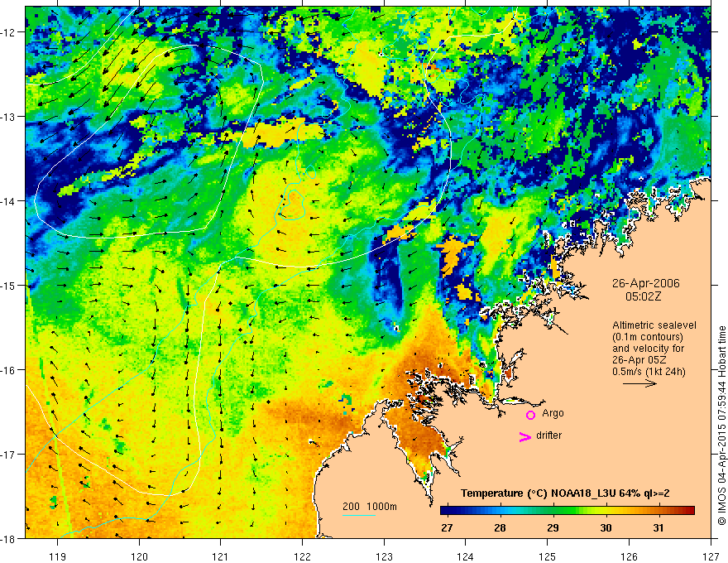The image size is (728, 563).
Task: Click the colorbar value 27
Action: tap(447, 527)
